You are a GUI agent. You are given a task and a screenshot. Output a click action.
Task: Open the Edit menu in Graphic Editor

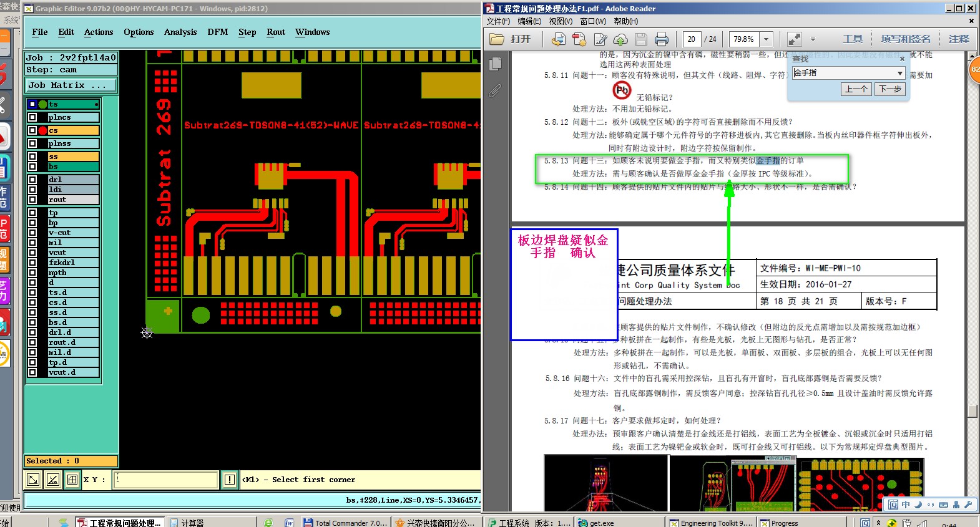click(x=66, y=32)
